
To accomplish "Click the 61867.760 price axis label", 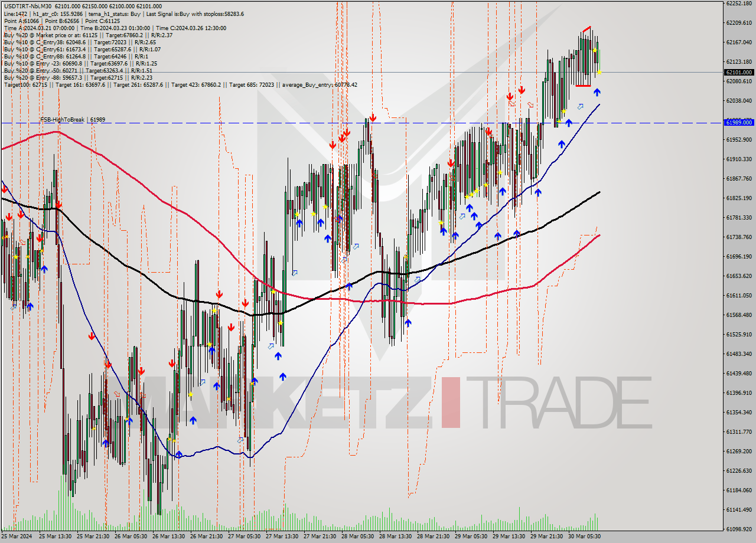I will [739, 178].
